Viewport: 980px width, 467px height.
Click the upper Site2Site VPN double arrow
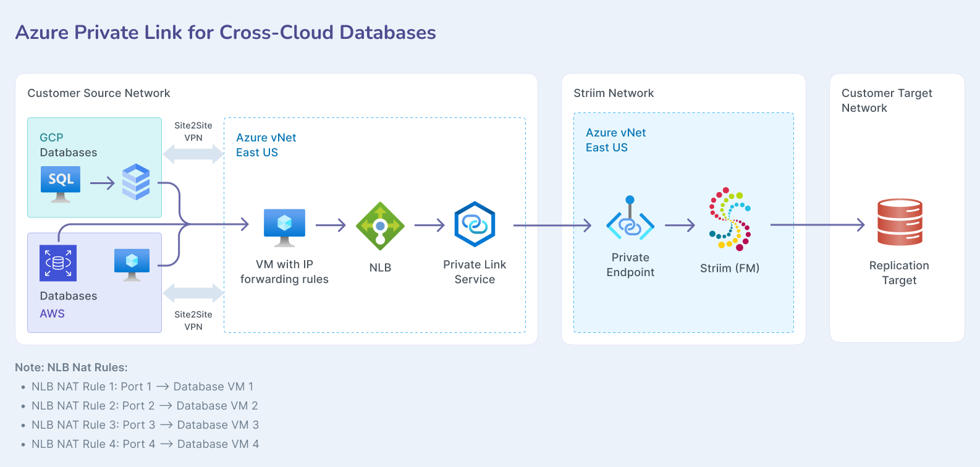193,154
